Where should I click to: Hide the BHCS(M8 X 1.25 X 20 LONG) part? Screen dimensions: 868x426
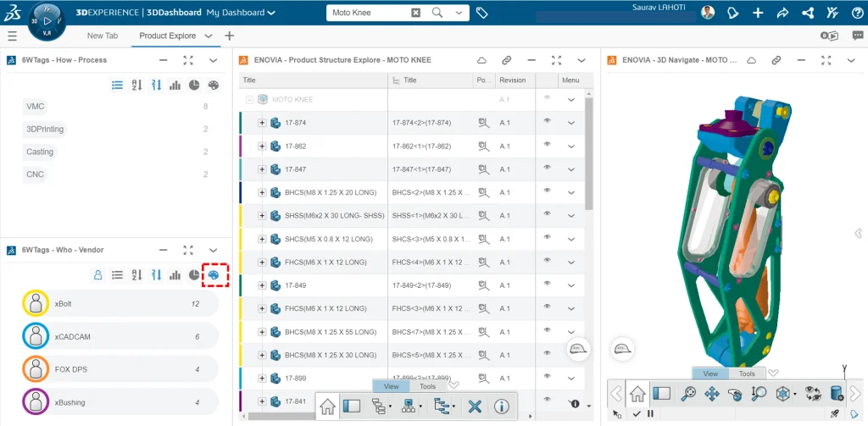pyautogui.click(x=548, y=192)
